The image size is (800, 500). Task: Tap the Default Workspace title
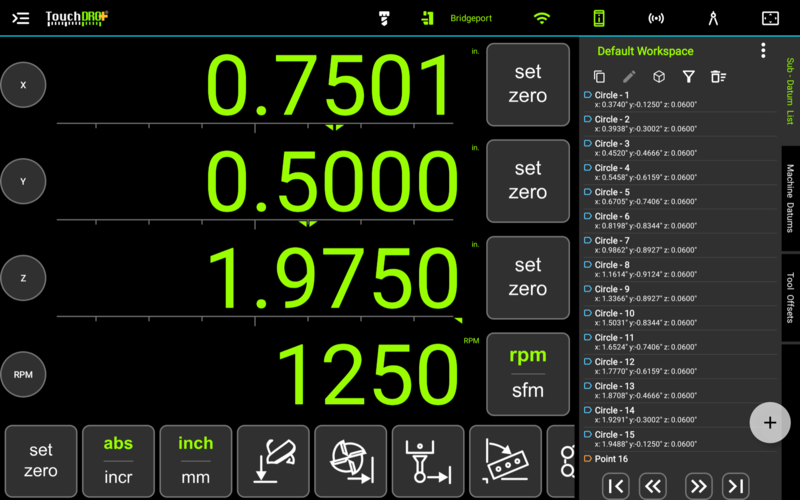click(645, 51)
